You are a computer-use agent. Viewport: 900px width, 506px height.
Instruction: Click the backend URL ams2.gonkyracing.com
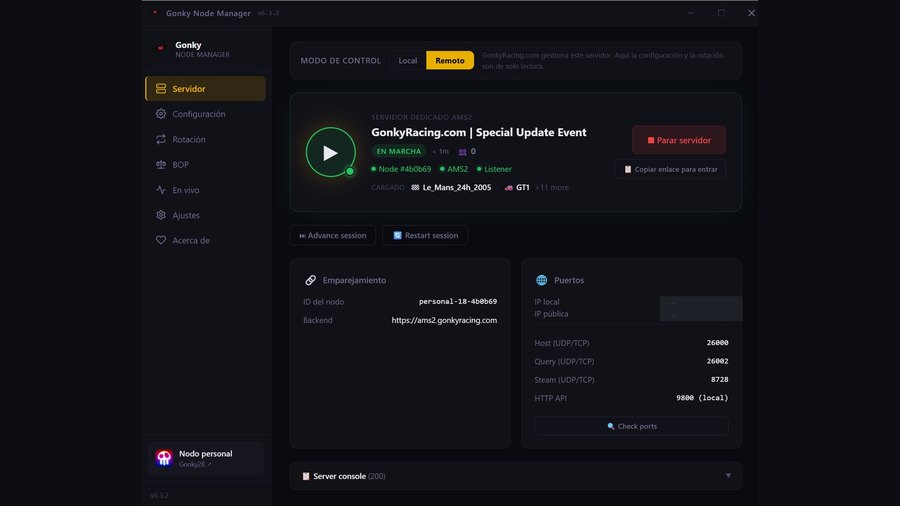tap(444, 320)
